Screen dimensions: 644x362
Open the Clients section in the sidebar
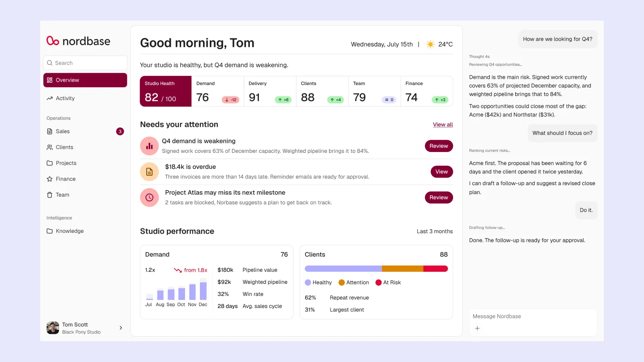85,147
